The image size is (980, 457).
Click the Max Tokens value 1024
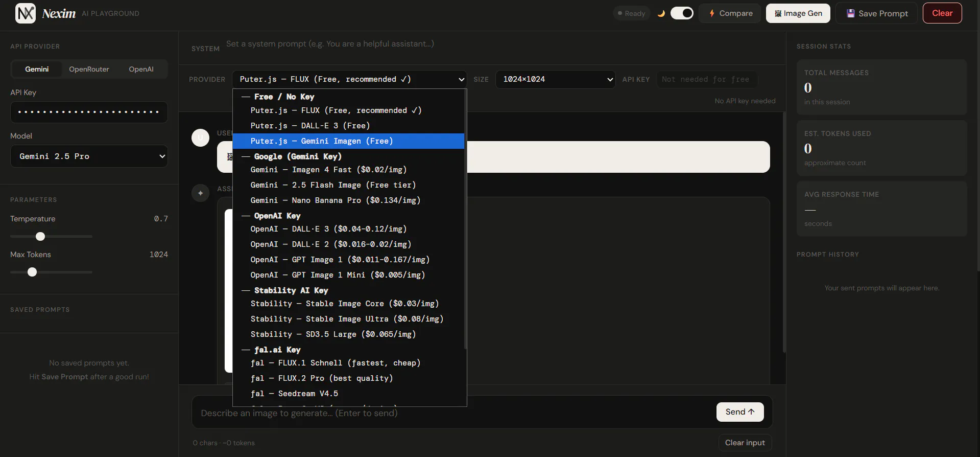pyautogui.click(x=158, y=255)
